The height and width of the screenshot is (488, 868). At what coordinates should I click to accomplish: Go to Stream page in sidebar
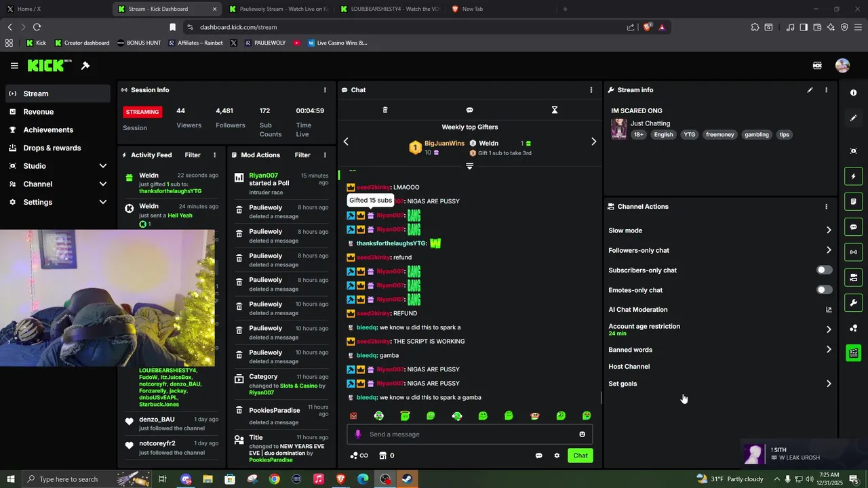[58, 94]
